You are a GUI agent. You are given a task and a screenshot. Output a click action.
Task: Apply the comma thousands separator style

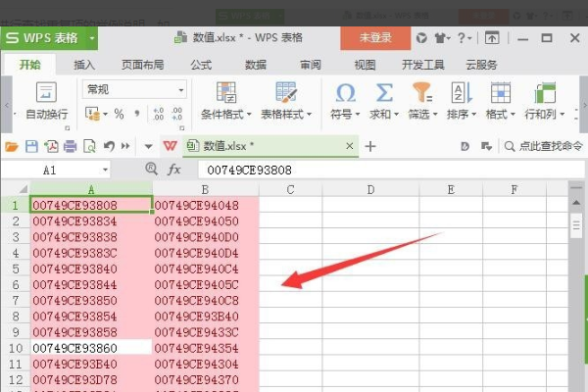click(137, 114)
